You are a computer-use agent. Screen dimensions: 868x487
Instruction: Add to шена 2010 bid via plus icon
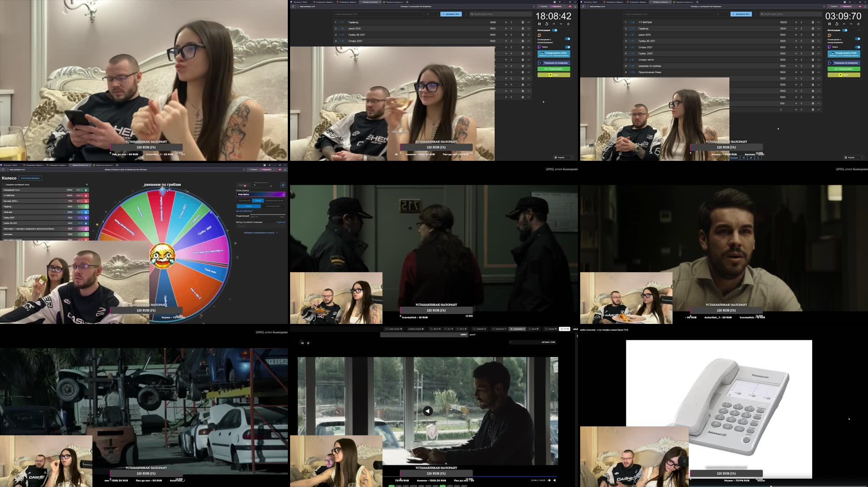click(506, 28)
